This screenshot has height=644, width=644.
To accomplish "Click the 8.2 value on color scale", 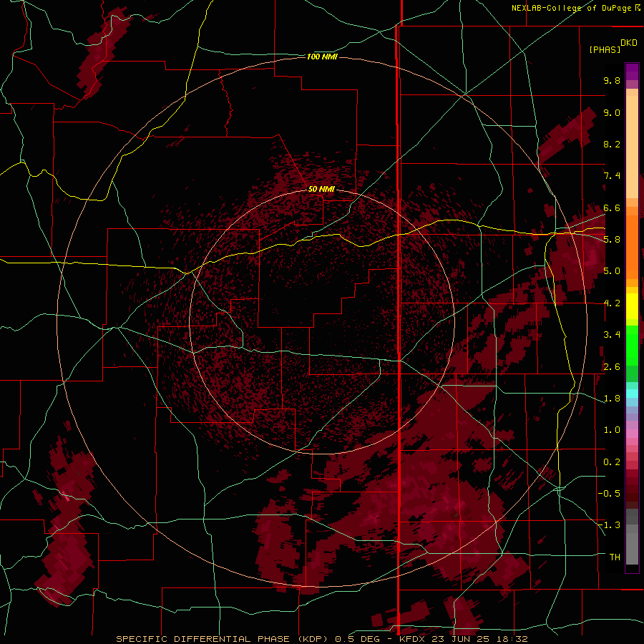I will [612, 144].
